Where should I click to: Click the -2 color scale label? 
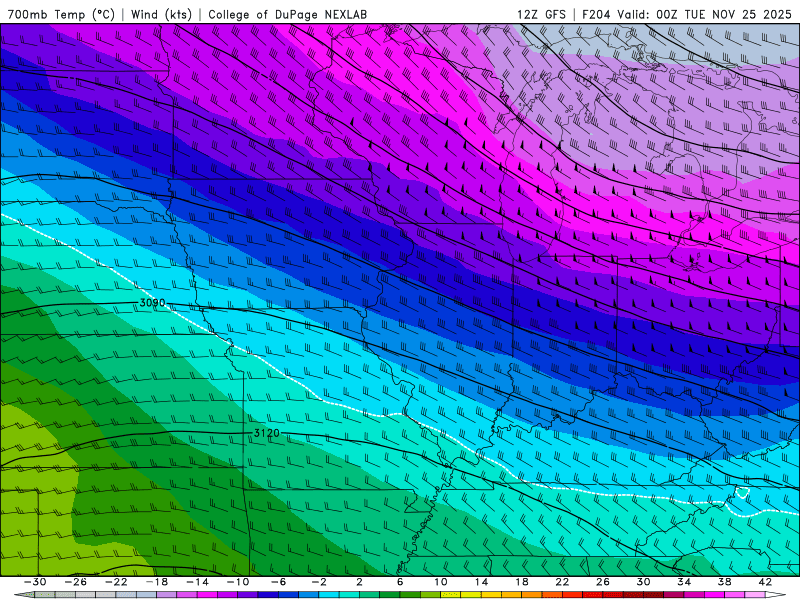point(319,582)
